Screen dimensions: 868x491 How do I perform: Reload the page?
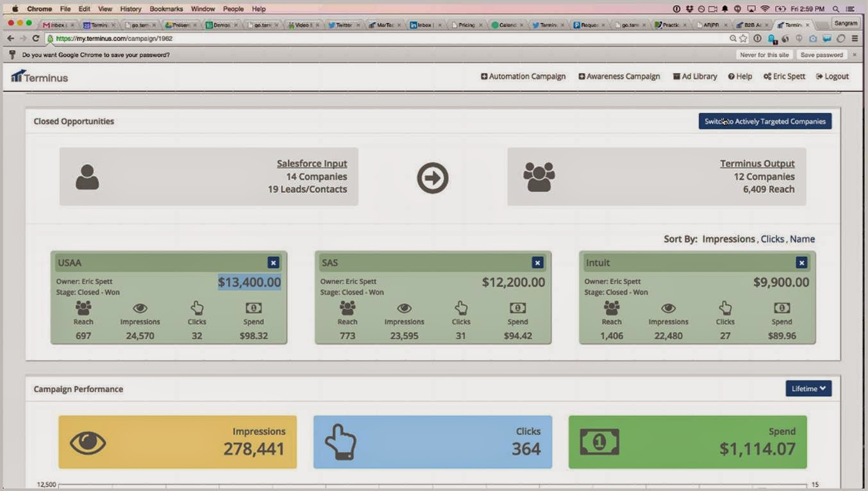tap(35, 38)
